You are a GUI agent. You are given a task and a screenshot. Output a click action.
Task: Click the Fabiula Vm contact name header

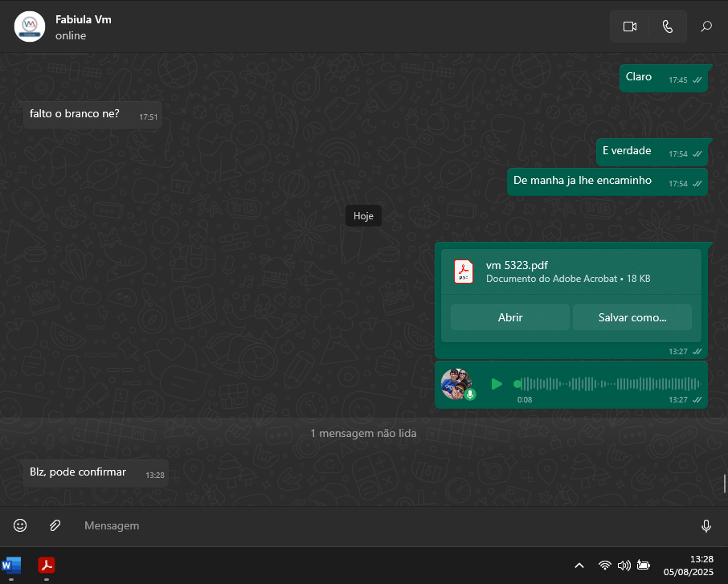click(x=84, y=19)
